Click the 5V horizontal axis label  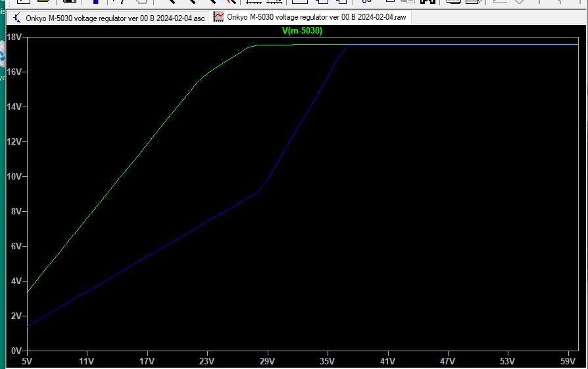point(27,361)
